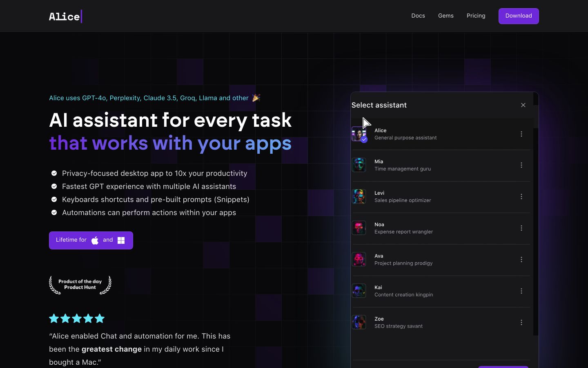Screen dimensions: 588x368
Task: Open the options menu for Zoe
Action: point(521,323)
